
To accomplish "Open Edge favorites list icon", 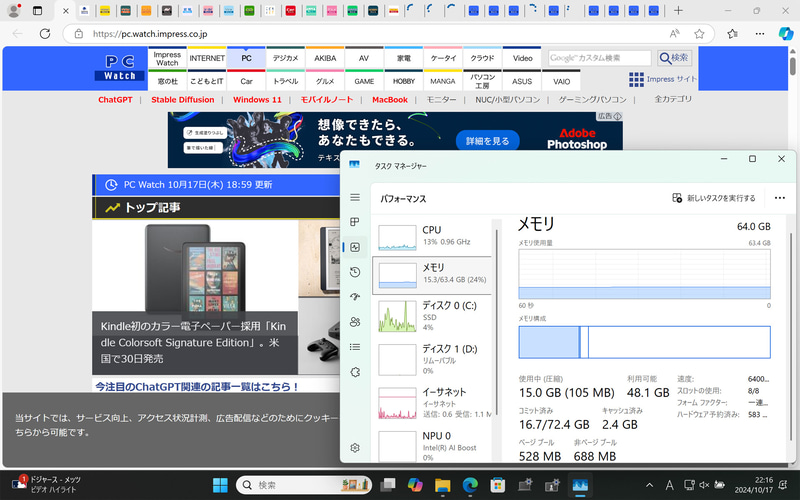I will pos(733,34).
